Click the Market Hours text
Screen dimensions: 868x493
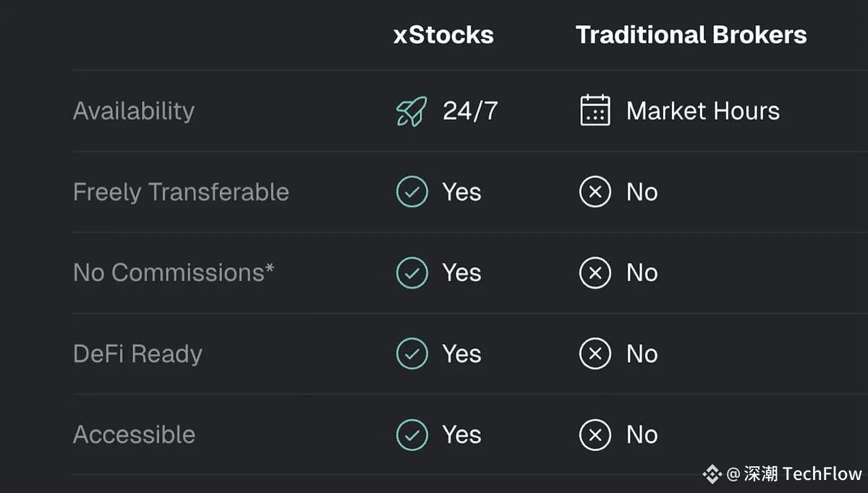pos(703,111)
